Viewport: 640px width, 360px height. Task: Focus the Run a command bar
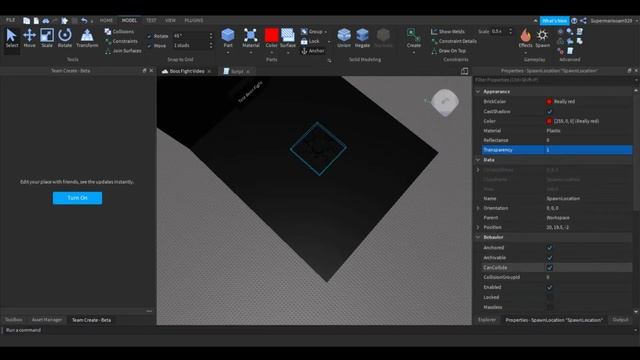pyautogui.click(x=318, y=330)
